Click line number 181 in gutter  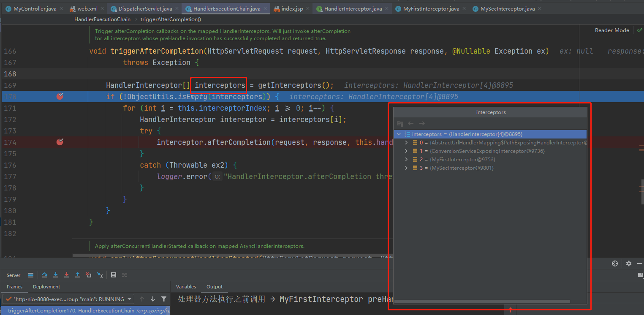tap(10, 222)
